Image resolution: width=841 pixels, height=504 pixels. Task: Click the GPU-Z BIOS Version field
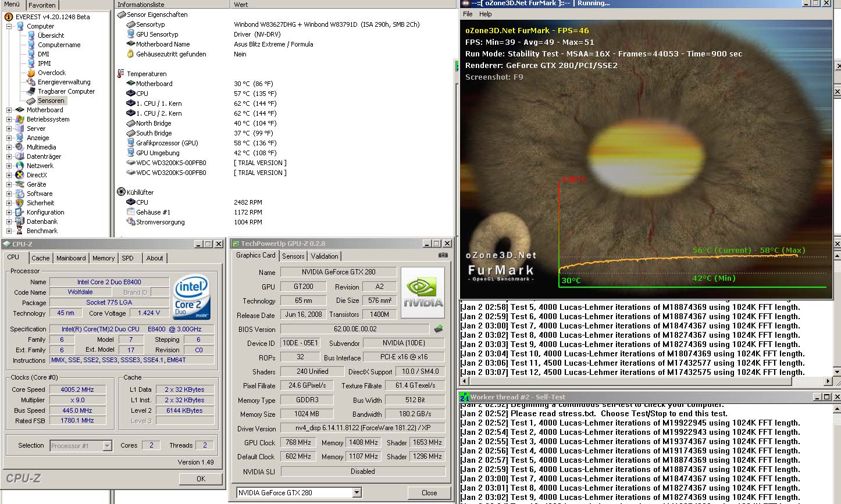(355, 329)
